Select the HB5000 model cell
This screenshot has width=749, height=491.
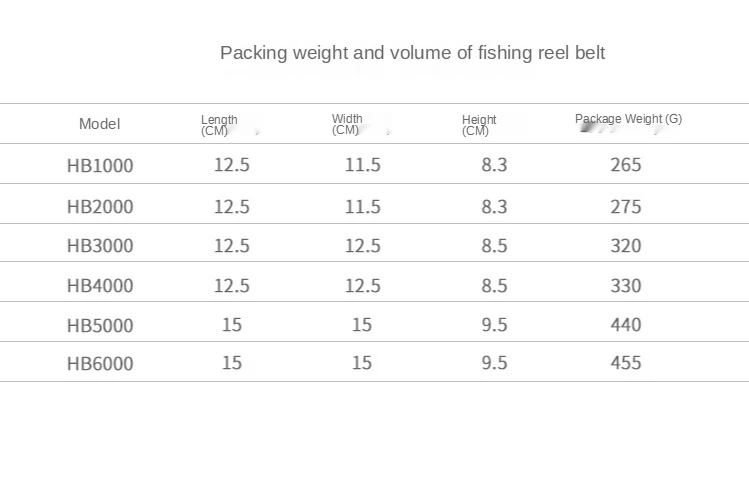coord(100,325)
